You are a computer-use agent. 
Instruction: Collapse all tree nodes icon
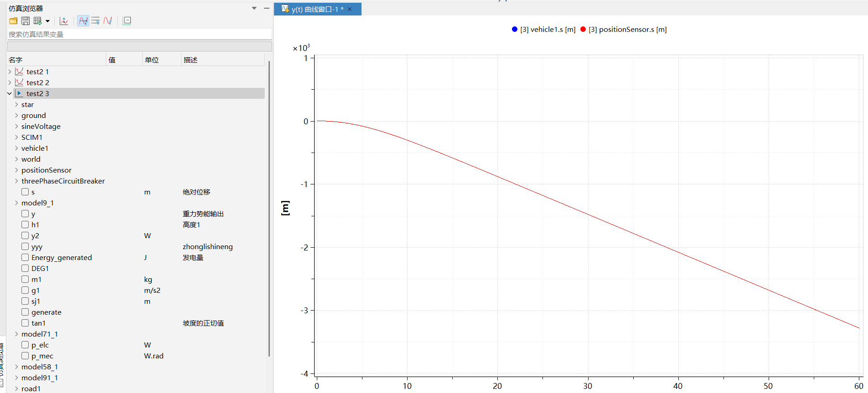tap(127, 21)
